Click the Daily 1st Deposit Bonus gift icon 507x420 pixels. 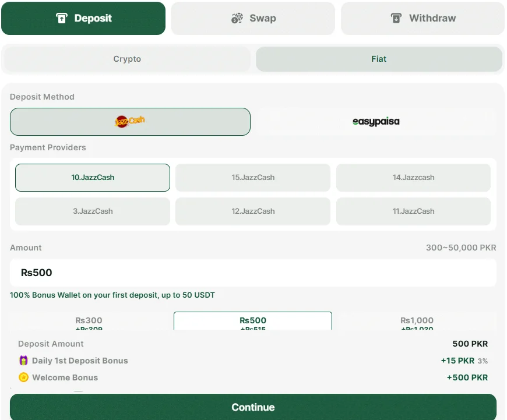[x=24, y=360]
